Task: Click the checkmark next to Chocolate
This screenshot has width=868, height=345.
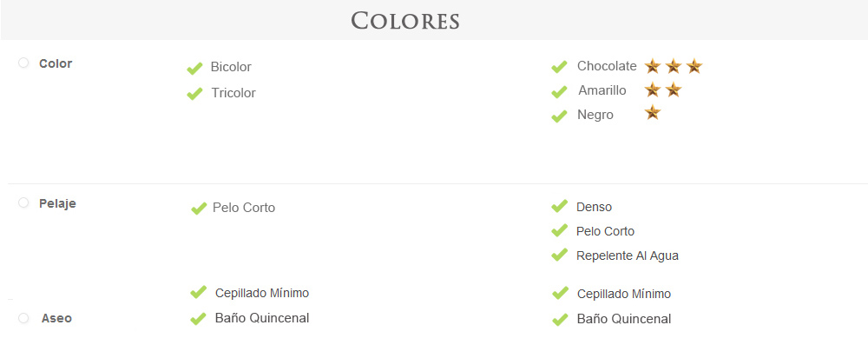Action: coord(559,67)
